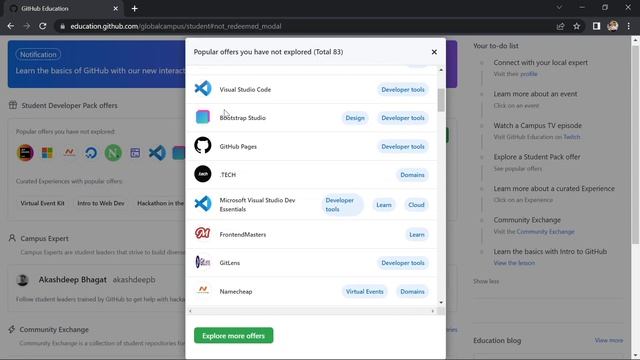
Task: Open the View the lesson link
Action: [514, 263]
